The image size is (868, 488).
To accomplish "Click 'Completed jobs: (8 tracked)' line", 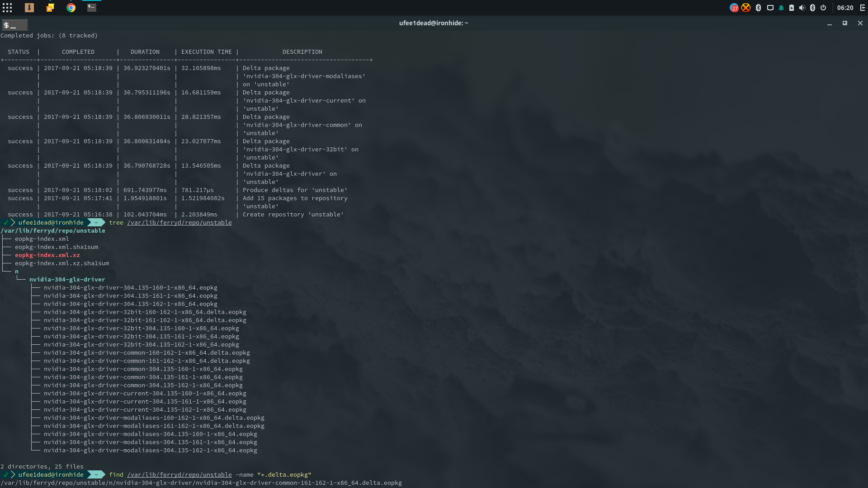I will pyautogui.click(x=49, y=36).
